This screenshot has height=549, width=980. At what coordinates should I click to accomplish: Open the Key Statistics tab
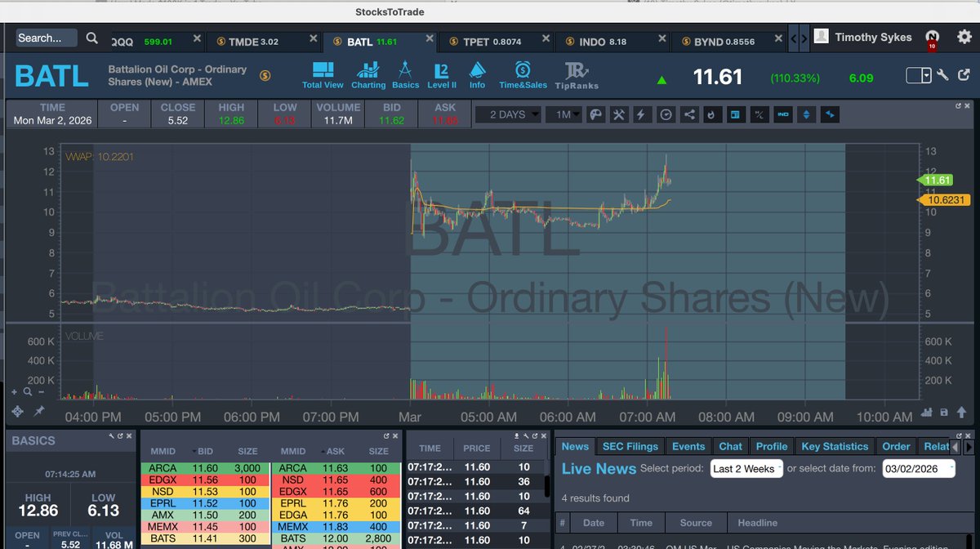[x=835, y=446]
